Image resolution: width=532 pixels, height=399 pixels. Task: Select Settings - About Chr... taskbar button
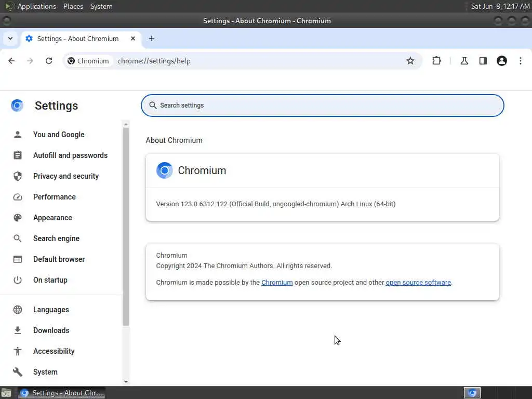(61, 393)
